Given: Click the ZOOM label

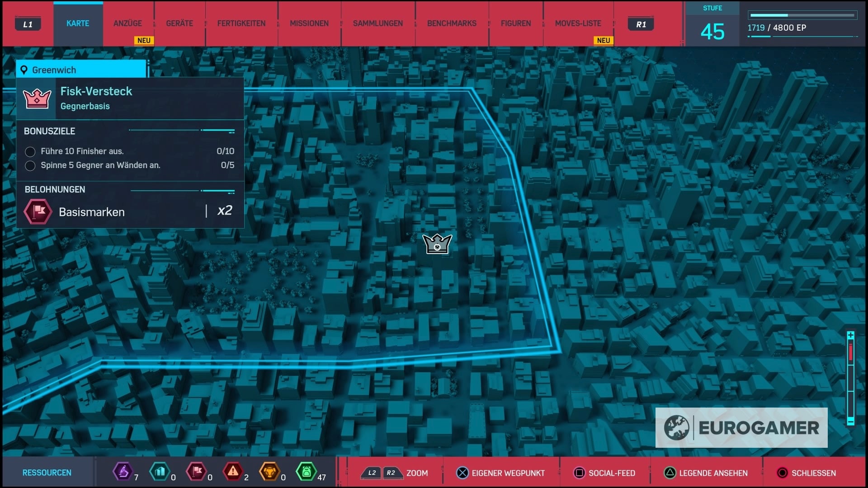Looking at the screenshot, I should [417, 473].
